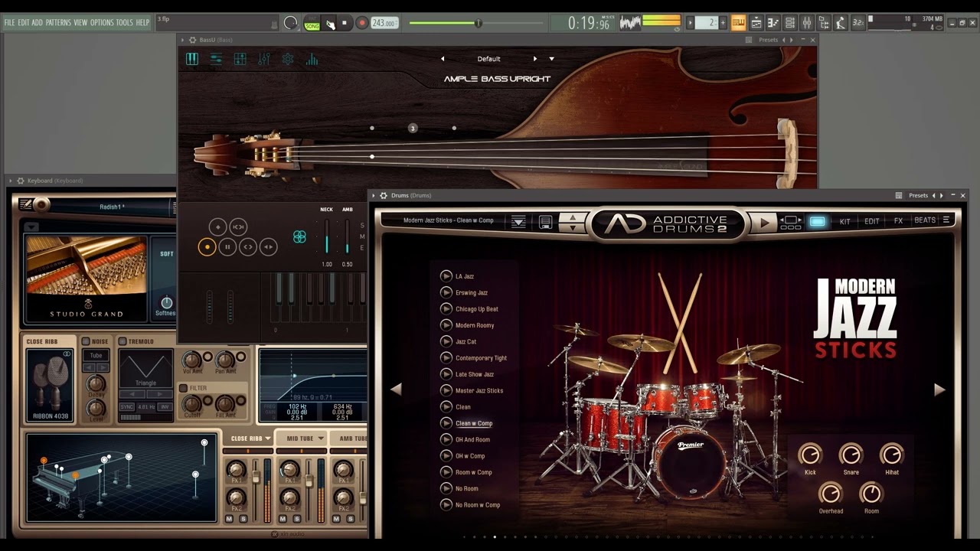
Task: Open Ample Bass bar chart icon
Action: 312,59
